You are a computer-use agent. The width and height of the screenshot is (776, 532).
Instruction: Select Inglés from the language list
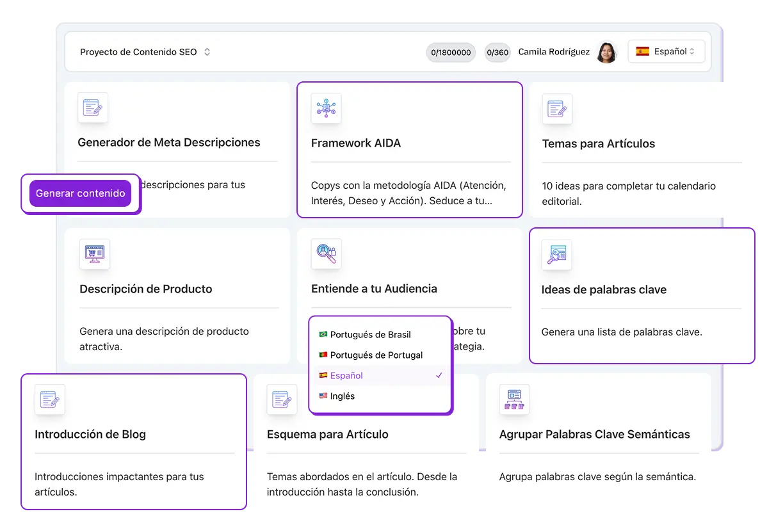342,396
